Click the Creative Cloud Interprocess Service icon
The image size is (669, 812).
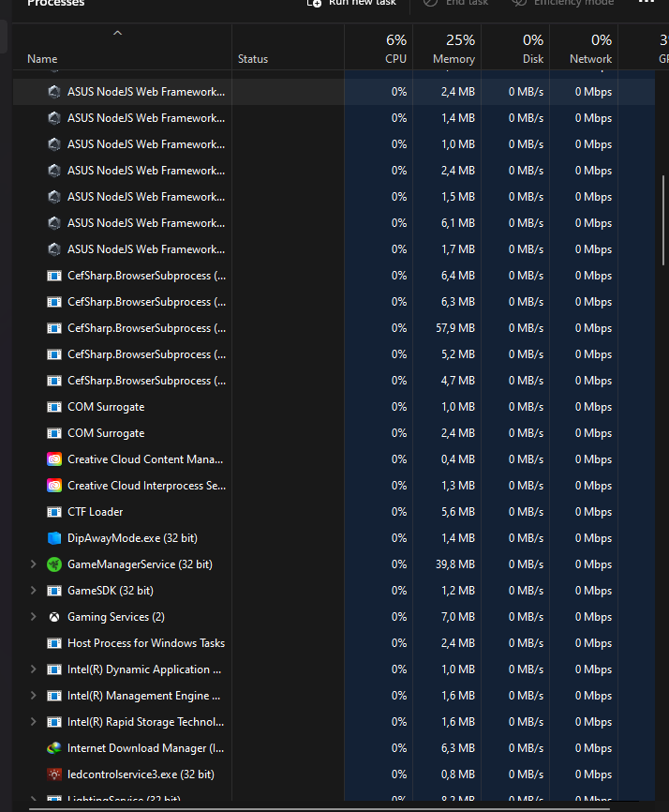point(54,486)
